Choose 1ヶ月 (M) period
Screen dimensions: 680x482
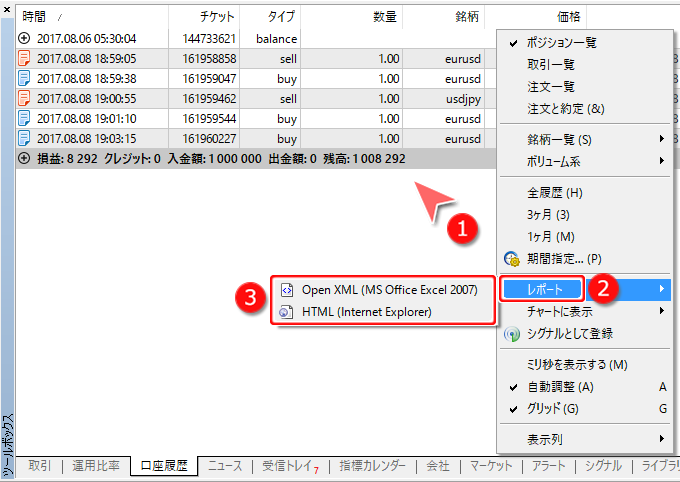coord(585,237)
